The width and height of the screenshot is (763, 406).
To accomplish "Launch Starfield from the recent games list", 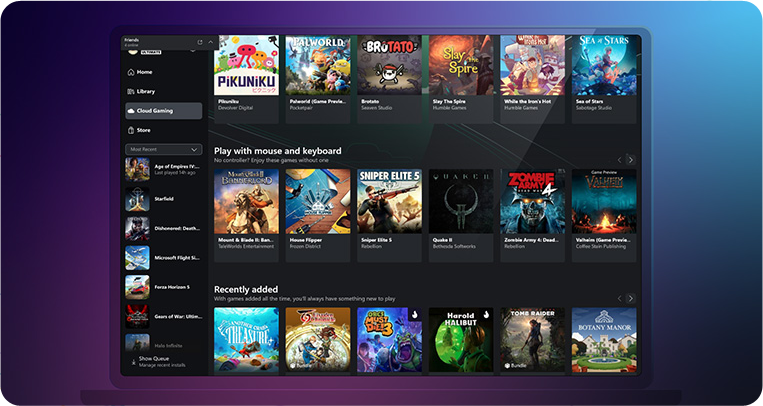I will pos(163,200).
